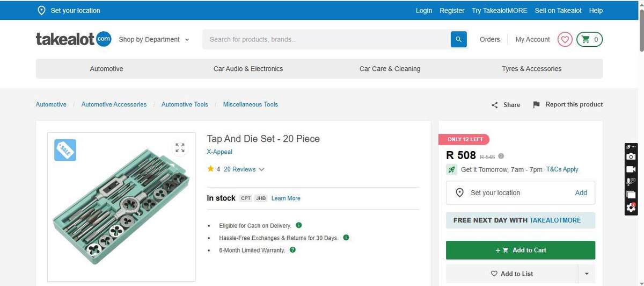Click info icon beside Cash on Delivery

click(x=299, y=225)
